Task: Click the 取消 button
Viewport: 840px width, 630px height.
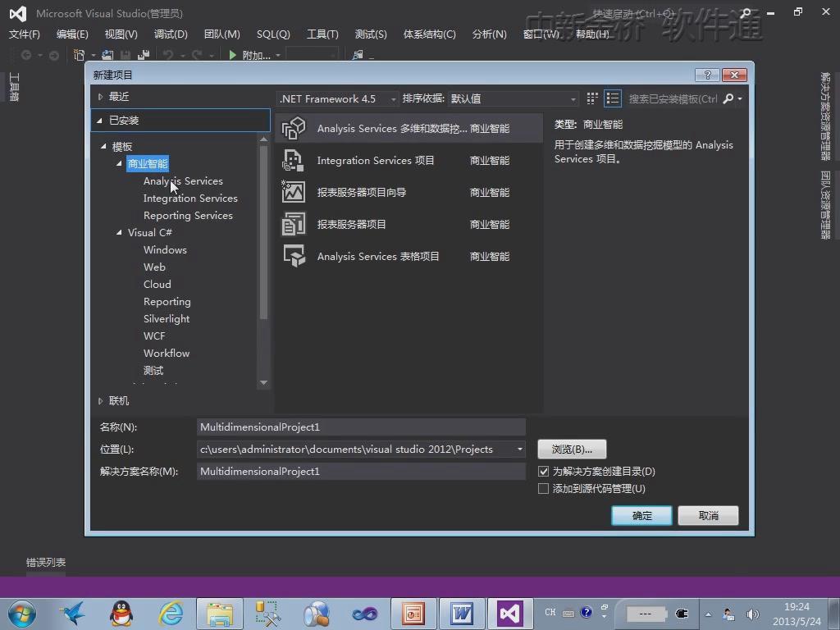Action: (708, 516)
